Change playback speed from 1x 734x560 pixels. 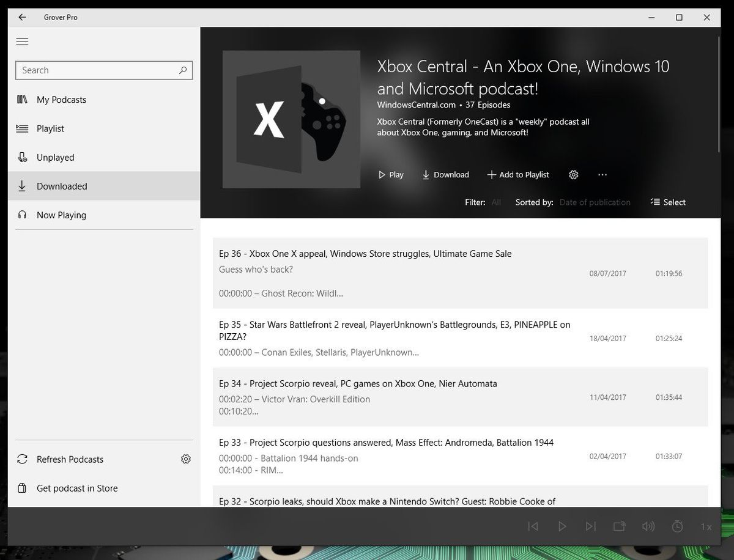(705, 526)
